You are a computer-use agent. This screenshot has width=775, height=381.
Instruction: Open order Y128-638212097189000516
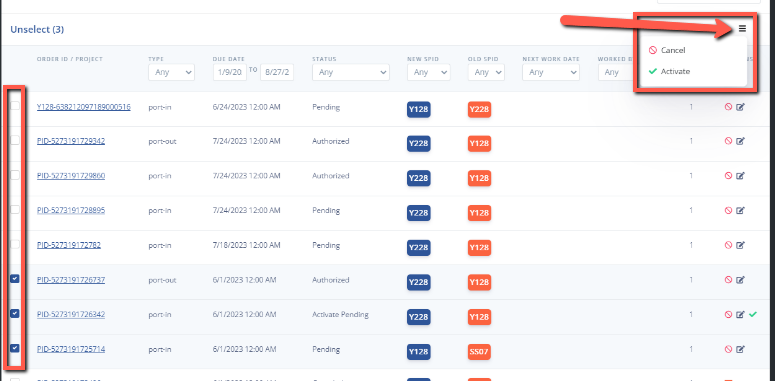pos(84,107)
